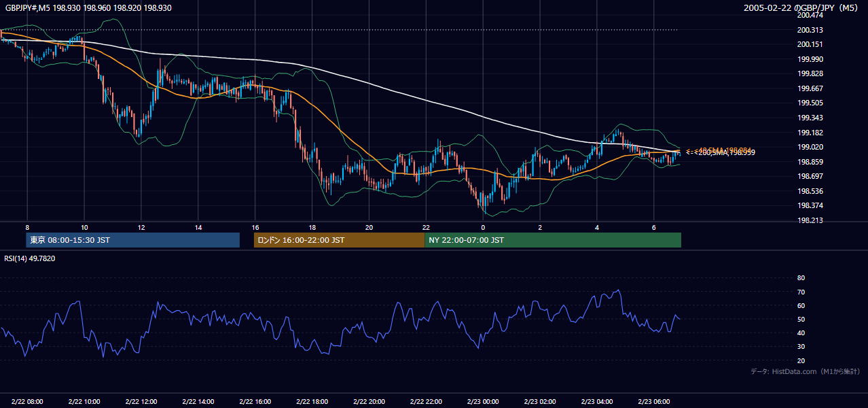Screen dimensions: 868x408
Task: Click price axis label 200.151
Action: [x=810, y=44]
